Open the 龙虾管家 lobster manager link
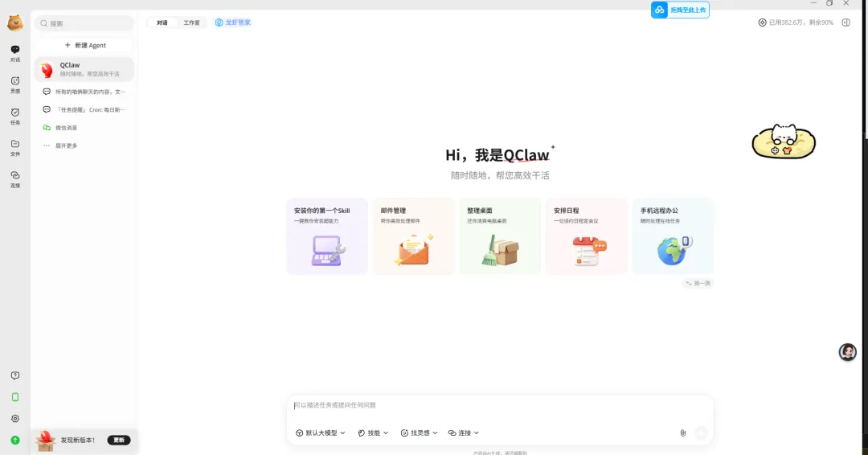The image size is (868, 455). [x=233, y=23]
